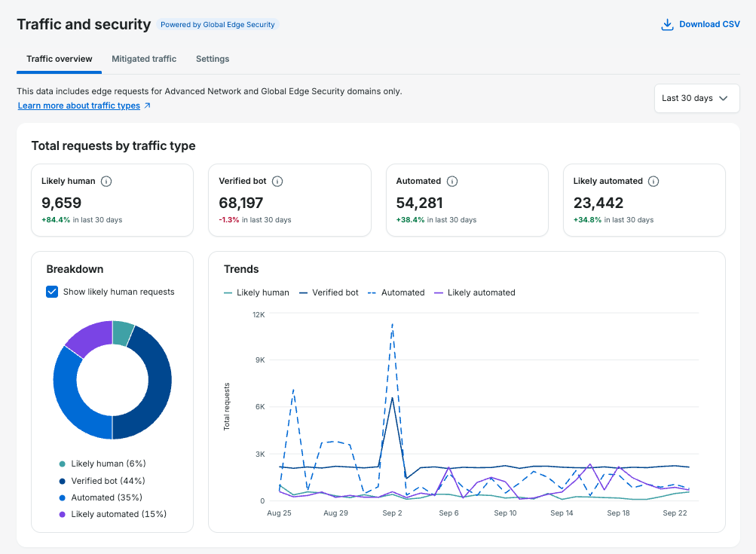Screen dimensions: 756x554
Task: Toggle Likely automated series in Trends legend
Action: point(475,292)
